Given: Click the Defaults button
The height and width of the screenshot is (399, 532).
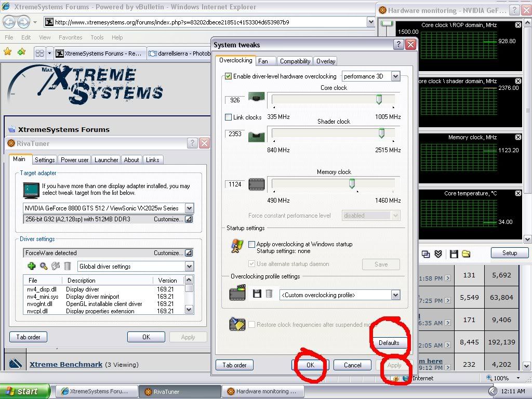Looking at the screenshot, I should click(389, 343).
